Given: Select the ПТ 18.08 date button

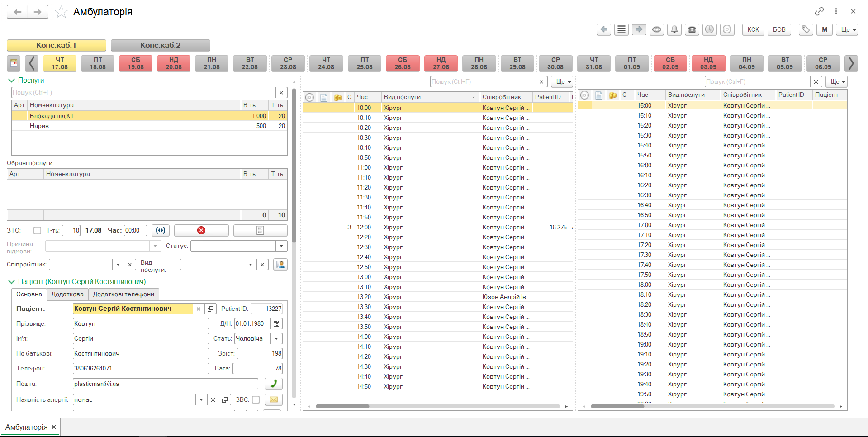Looking at the screenshot, I should click(98, 63).
